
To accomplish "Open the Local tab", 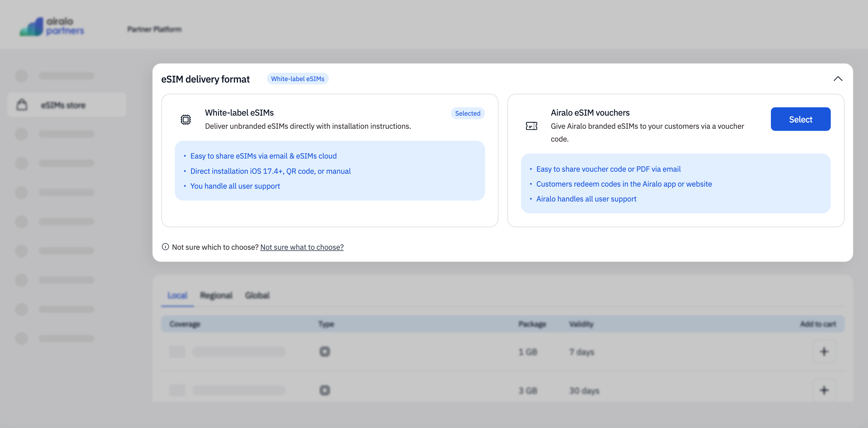I will 177,295.
